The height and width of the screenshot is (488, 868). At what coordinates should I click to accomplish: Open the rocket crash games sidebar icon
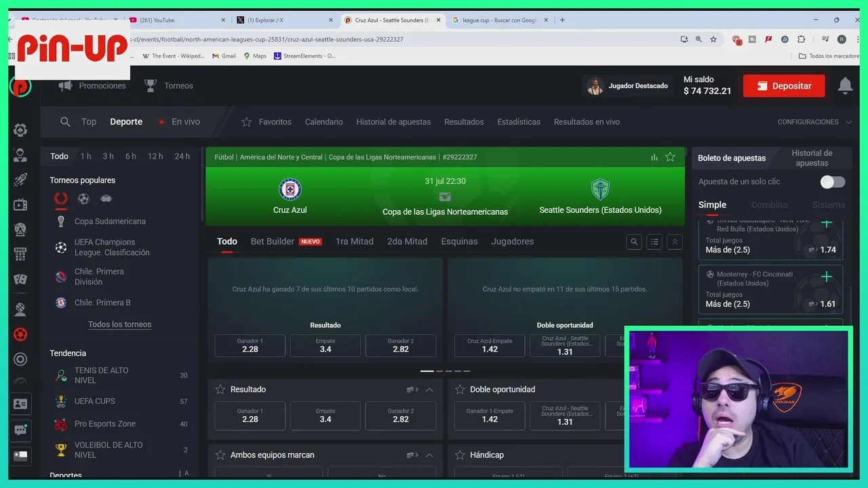(x=20, y=180)
